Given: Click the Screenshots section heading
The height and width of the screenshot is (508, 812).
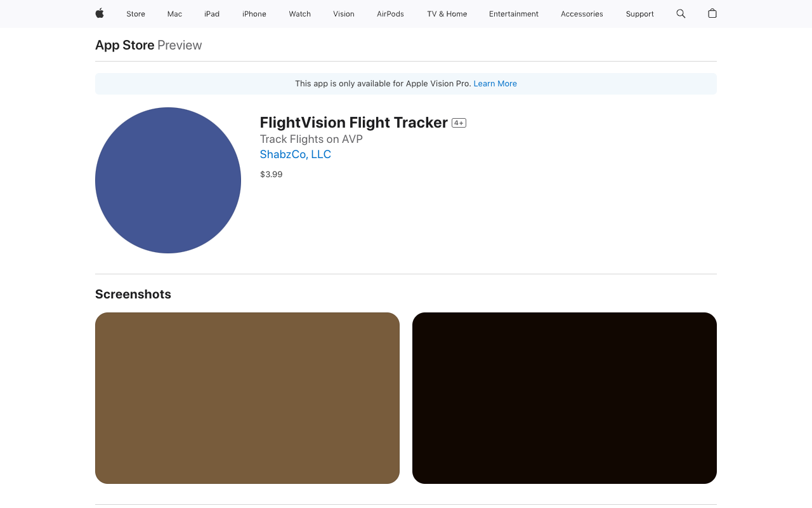Looking at the screenshot, I should pos(133,294).
